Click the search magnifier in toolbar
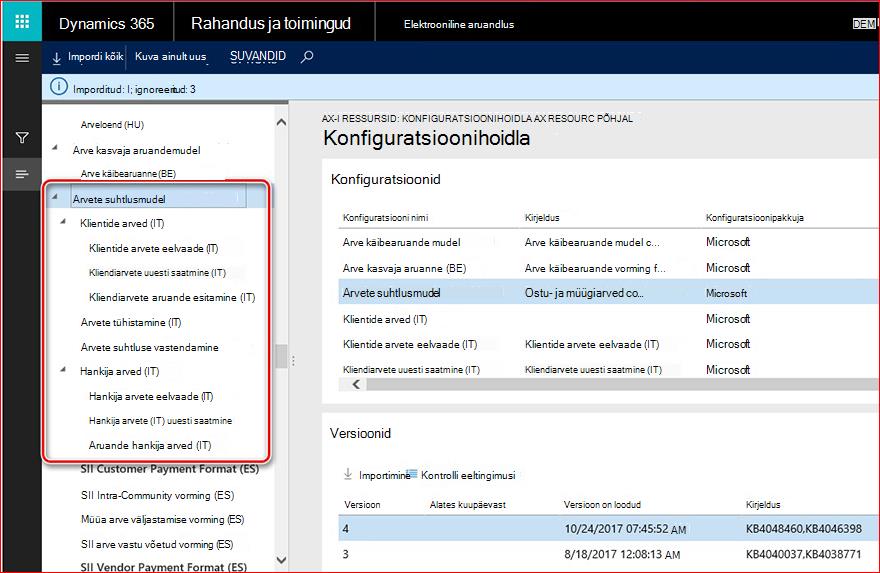The width and height of the screenshot is (880, 573). [x=307, y=57]
